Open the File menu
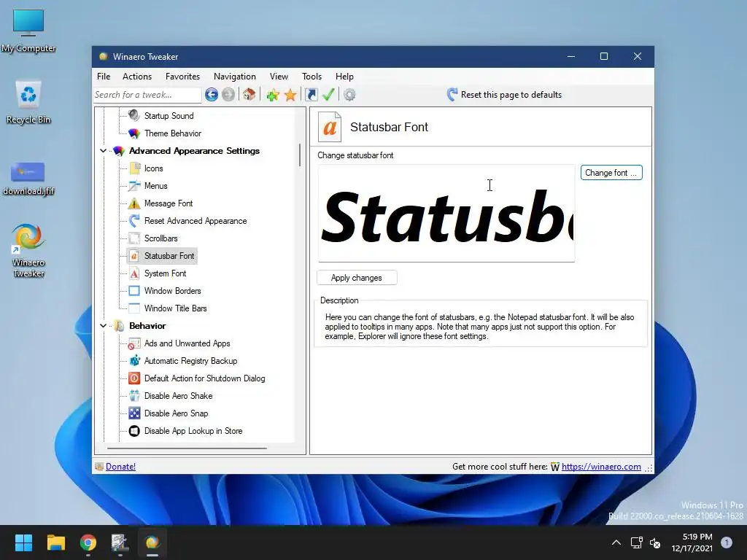747x560 pixels. pyautogui.click(x=104, y=76)
